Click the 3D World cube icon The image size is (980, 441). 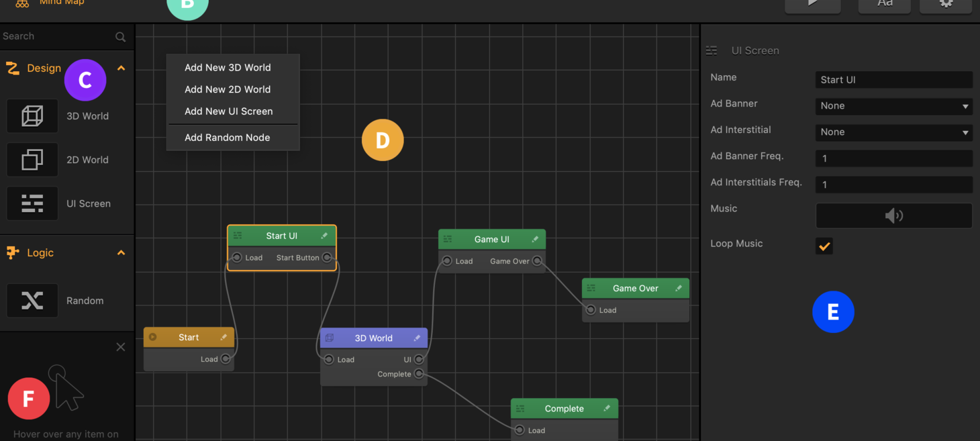[x=32, y=116]
